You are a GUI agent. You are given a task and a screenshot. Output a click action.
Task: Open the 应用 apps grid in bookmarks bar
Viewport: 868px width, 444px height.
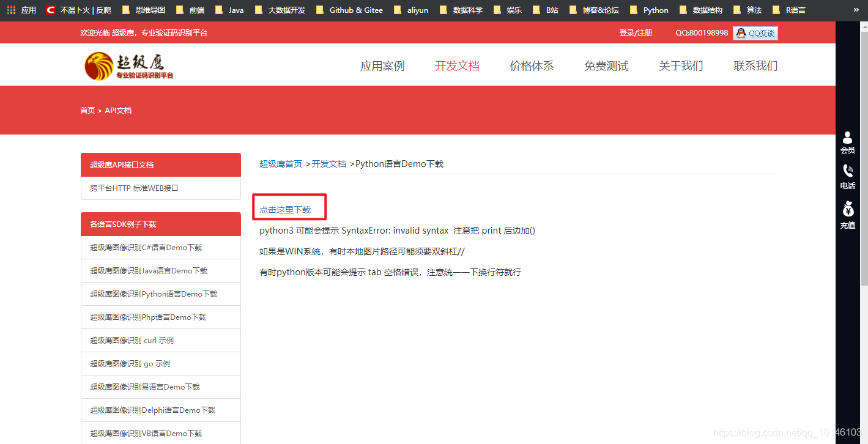(21, 10)
